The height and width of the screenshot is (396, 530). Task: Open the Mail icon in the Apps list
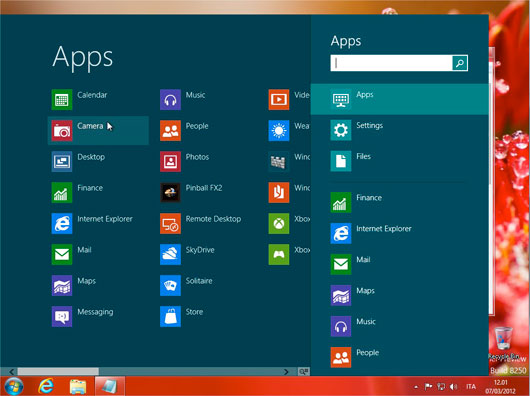pos(62,255)
